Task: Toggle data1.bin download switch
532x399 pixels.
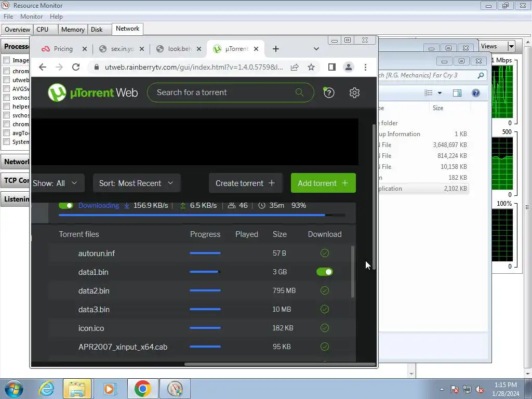Action: [325, 272]
